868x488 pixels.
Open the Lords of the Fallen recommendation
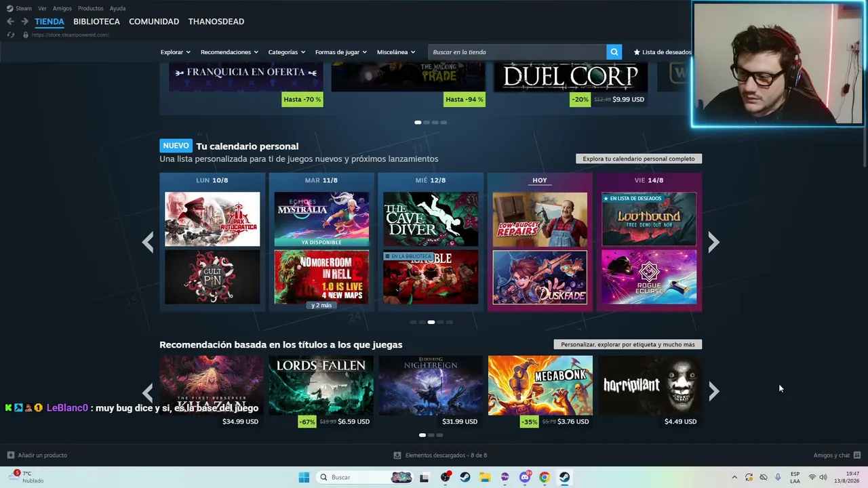(321, 385)
